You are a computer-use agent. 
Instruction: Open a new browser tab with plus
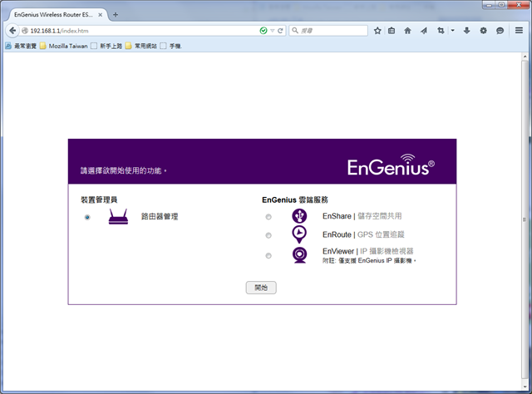point(116,15)
